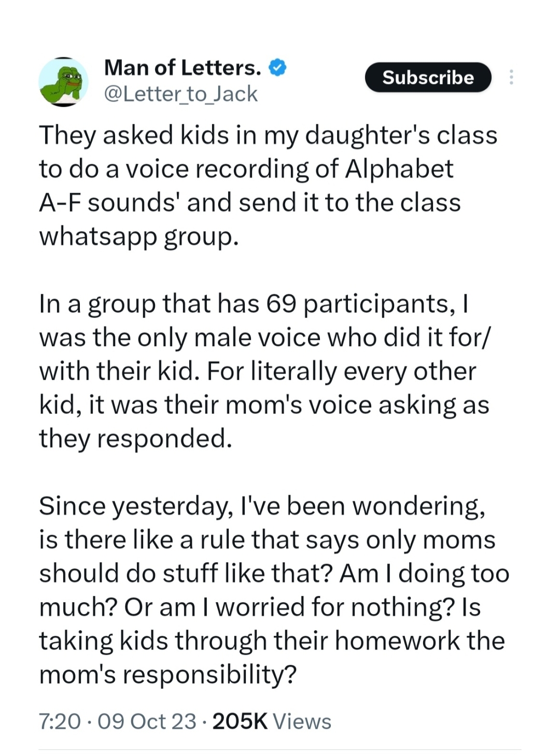This screenshot has height=756, width=560.
Task: Click the 'mom's responsibility?' closing line
Action: [x=168, y=675]
